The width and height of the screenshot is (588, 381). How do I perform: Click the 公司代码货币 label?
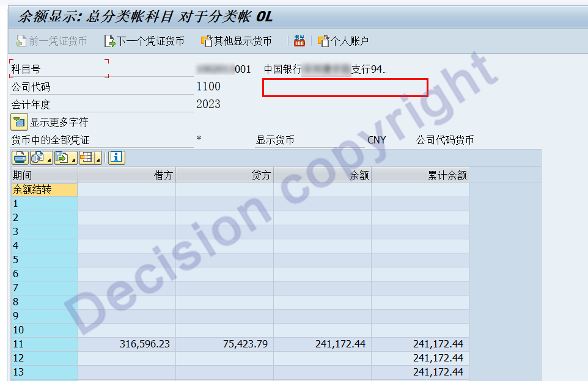[445, 140]
